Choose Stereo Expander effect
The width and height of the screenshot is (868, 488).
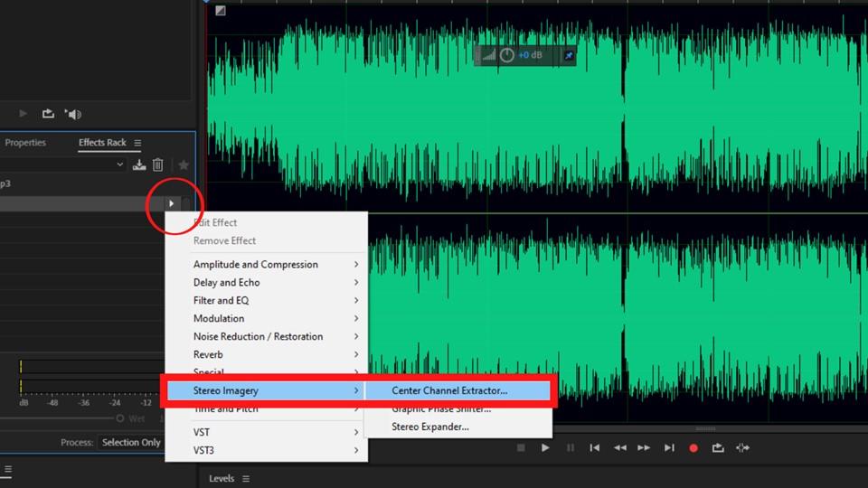(458, 427)
